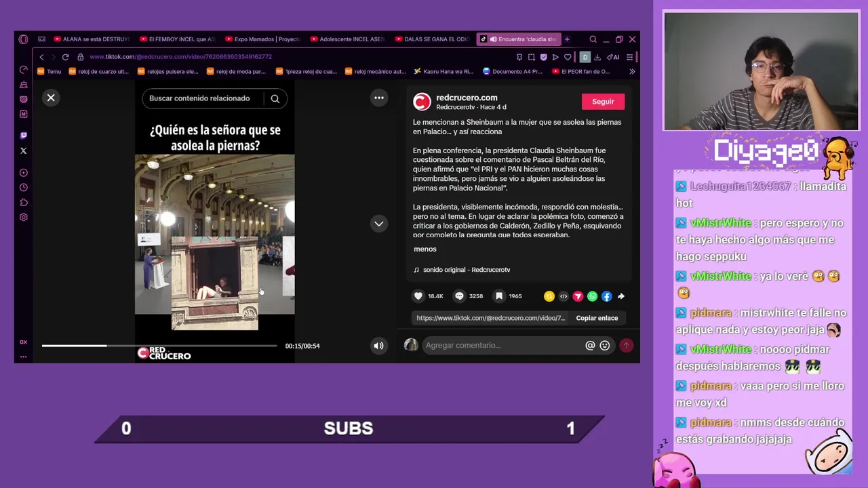Follow redcrucero.com with Seguir button
The width and height of the screenshot is (868, 488).
603,102
